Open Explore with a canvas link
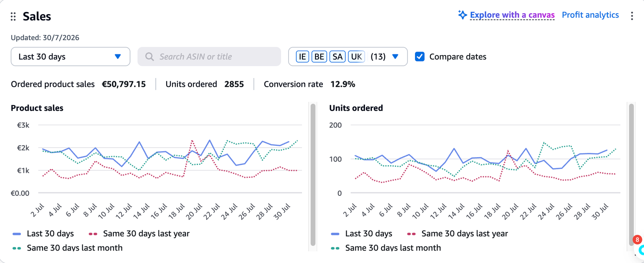Viewport: 644px width, 263px height. coord(512,15)
